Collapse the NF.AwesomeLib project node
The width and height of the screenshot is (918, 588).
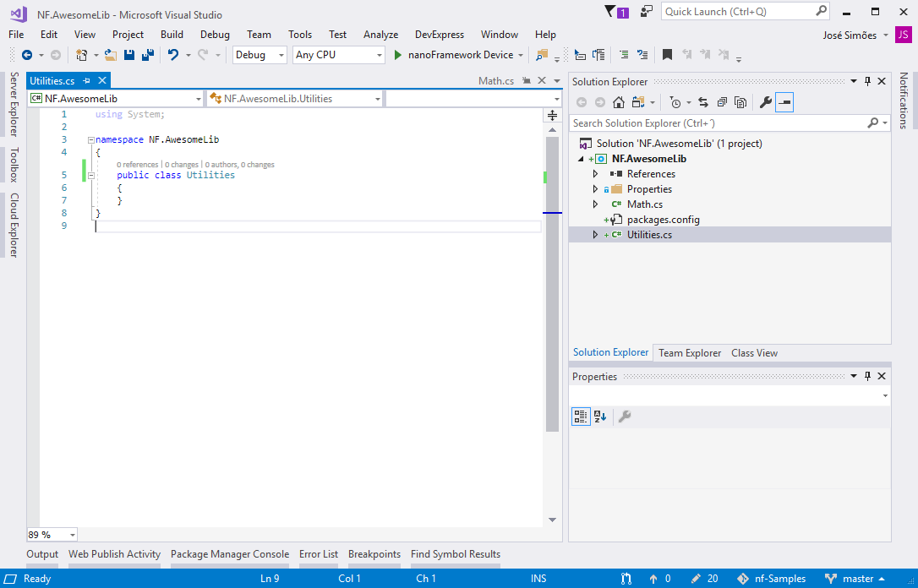(582, 159)
